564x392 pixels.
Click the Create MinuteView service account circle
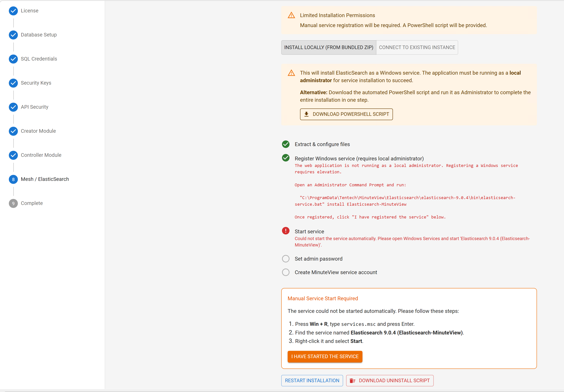tap(286, 272)
